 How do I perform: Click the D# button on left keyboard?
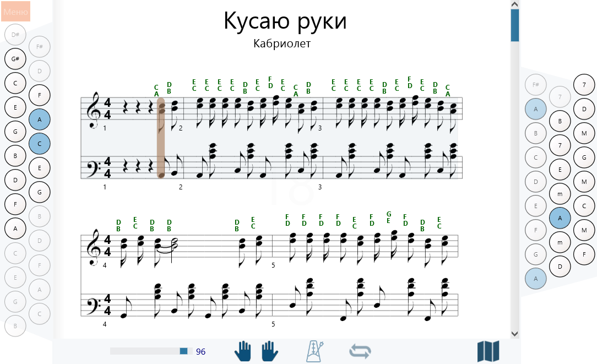(15, 35)
